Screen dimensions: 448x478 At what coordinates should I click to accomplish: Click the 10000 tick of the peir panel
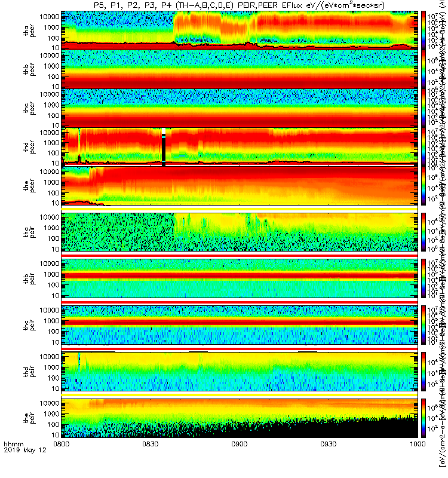click(x=50, y=403)
